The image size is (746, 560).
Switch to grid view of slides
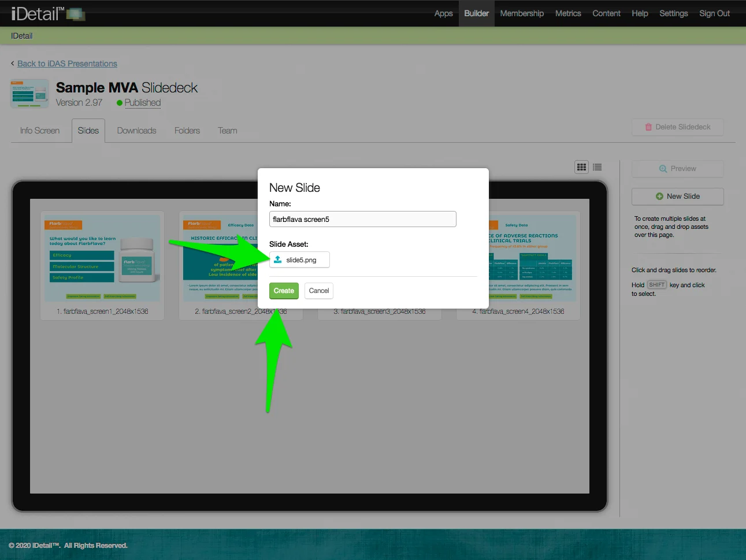[x=582, y=167]
